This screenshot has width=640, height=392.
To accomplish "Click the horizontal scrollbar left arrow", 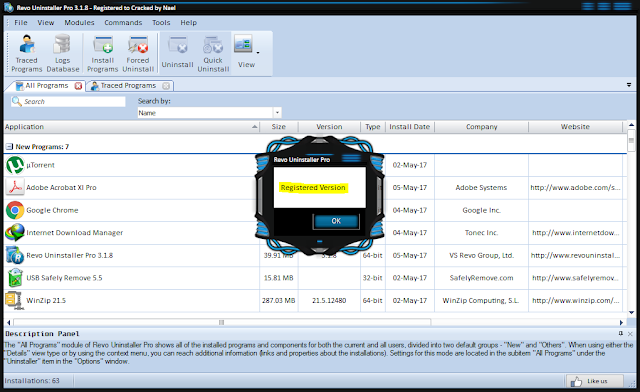I will tap(9, 322).
